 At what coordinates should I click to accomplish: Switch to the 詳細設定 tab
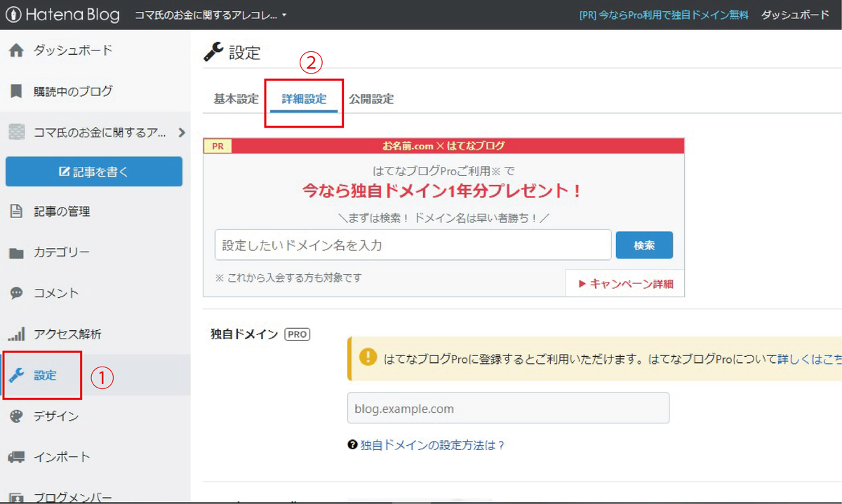coord(304,99)
